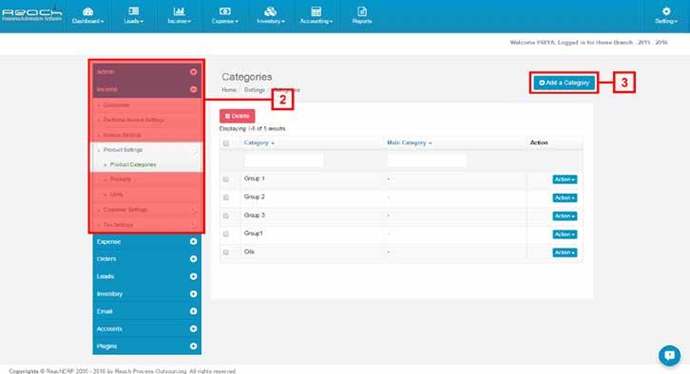Open the Dashboard icon in top navigation
This screenshot has height=374, width=690.
(x=88, y=11)
